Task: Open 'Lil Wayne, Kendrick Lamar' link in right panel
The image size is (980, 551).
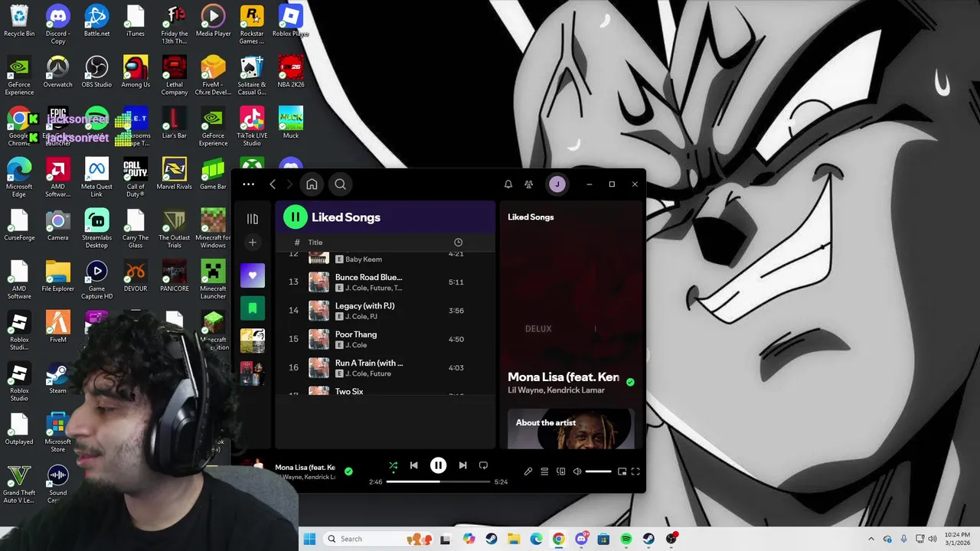Action: point(556,390)
